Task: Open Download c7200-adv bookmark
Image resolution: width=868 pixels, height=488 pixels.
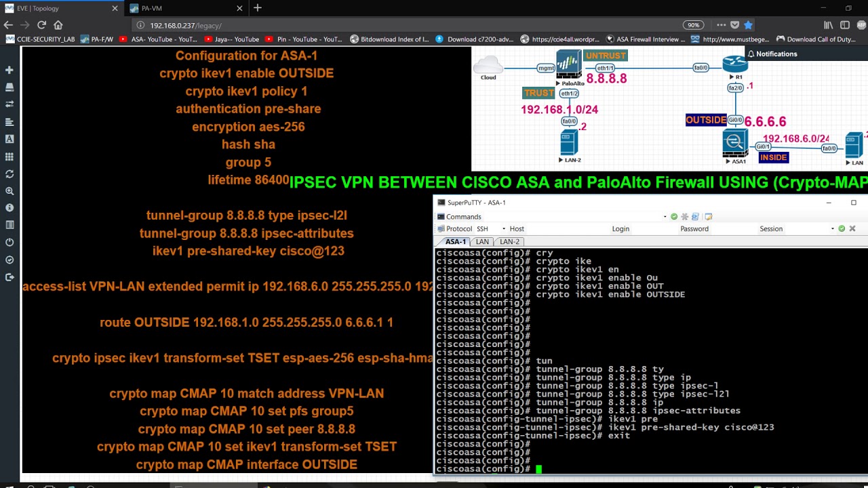Action: click(475, 39)
